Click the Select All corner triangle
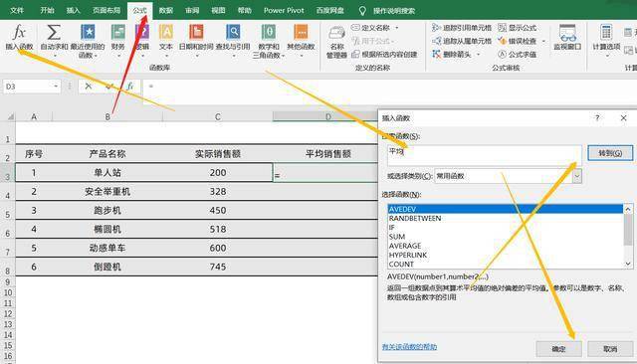The width and height of the screenshot is (637, 364). pyautogui.click(x=11, y=117)
